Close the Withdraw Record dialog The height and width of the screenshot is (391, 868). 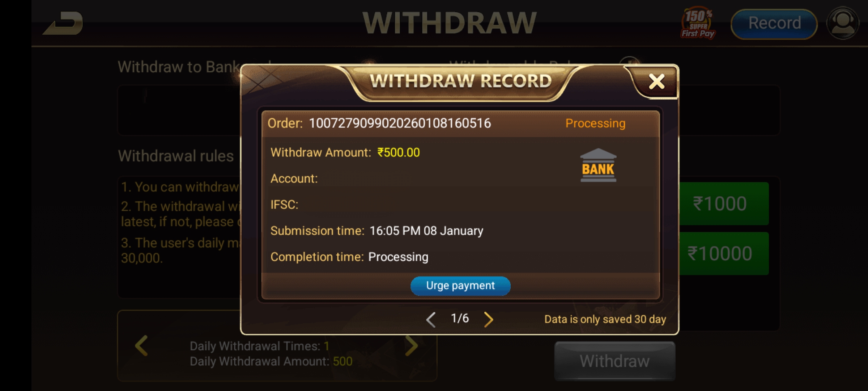click(x=656, y=81)
